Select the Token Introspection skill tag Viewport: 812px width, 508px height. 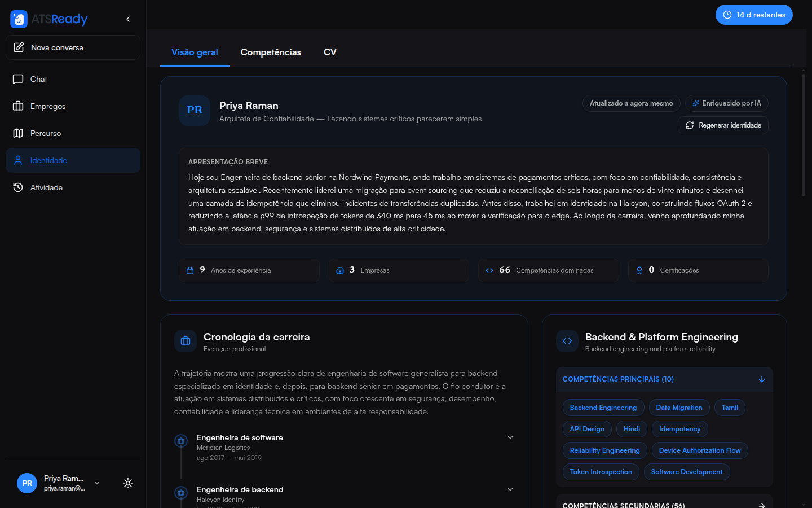coord(601,472)
